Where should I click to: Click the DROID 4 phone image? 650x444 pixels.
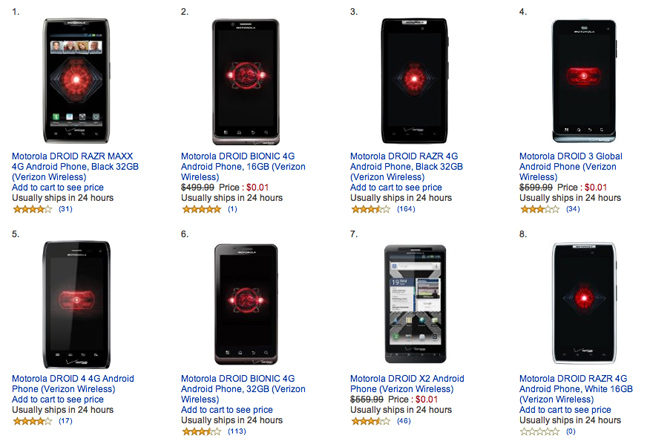76,304
